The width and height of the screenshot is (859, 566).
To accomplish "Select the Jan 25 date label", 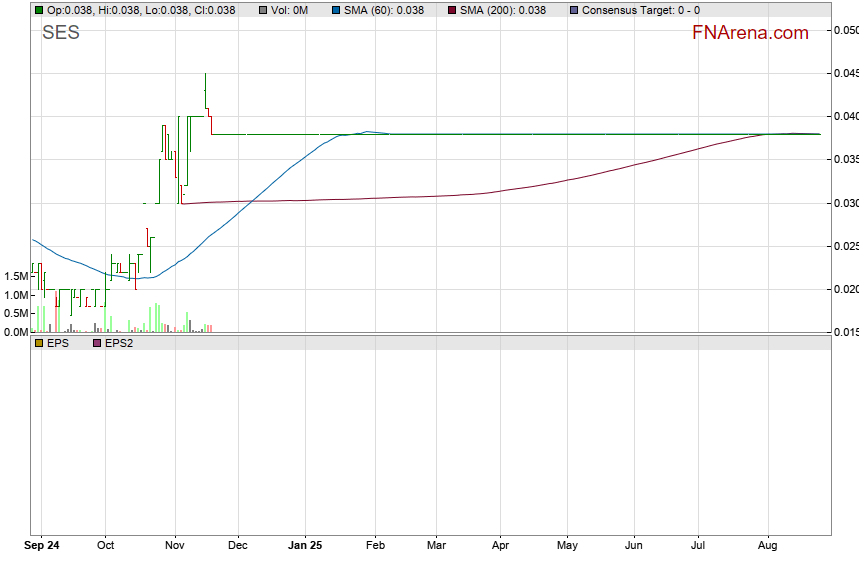I will click(304, 546).
